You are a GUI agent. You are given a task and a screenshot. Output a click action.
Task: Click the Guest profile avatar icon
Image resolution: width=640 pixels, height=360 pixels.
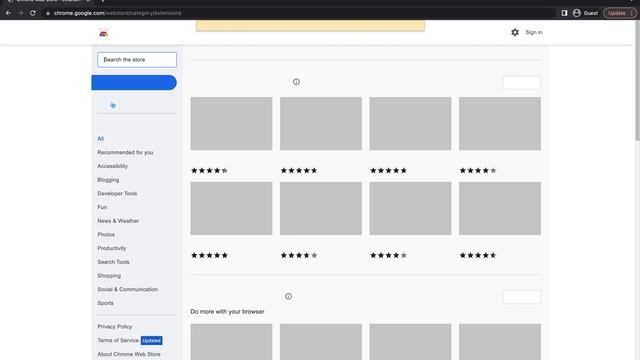point(576,13)
